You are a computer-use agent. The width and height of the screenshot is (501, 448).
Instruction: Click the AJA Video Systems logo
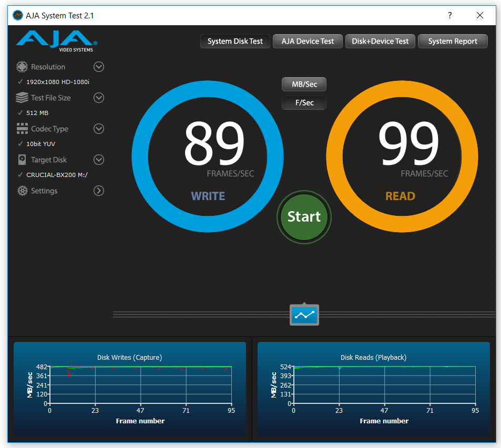coord(57,41)
